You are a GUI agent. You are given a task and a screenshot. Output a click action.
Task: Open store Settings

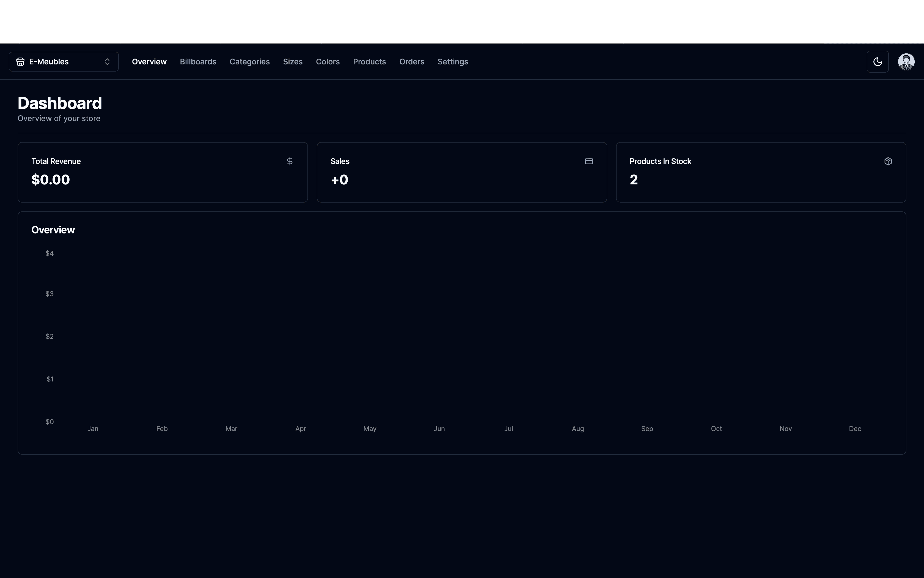[x=453, y=62]
